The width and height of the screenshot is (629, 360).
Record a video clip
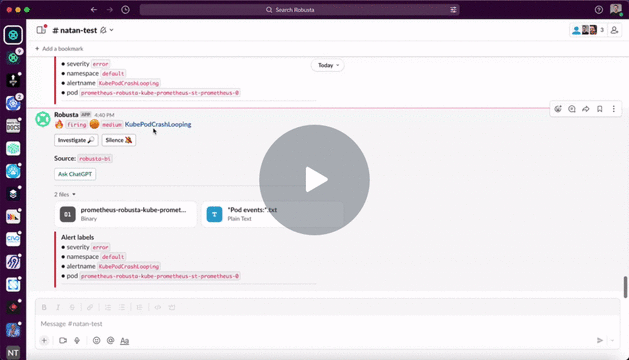pyautogui.click(x=63, y=341)
